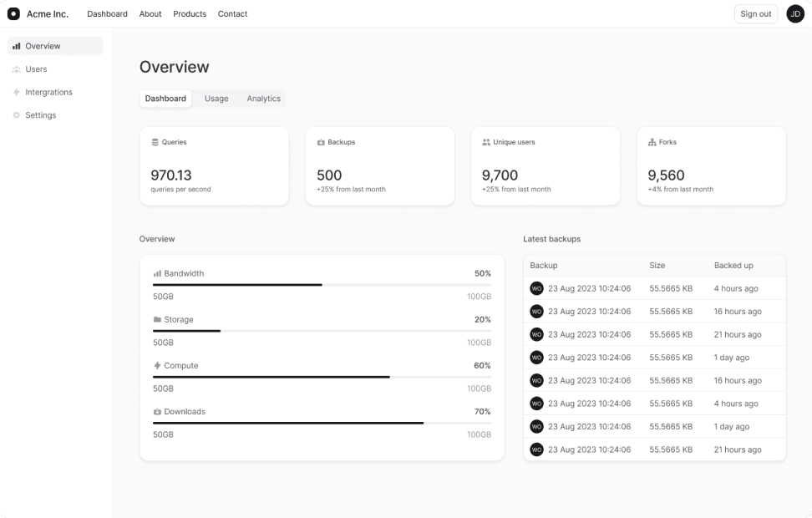
Task: Open Contact in top navigation
Action: (232, 14)
